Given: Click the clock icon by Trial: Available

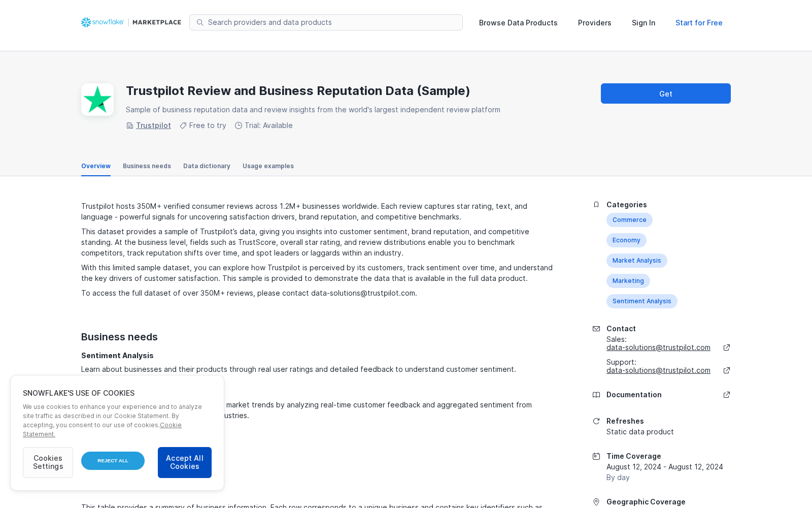Looking at the screenshot, I should (239, 125).
